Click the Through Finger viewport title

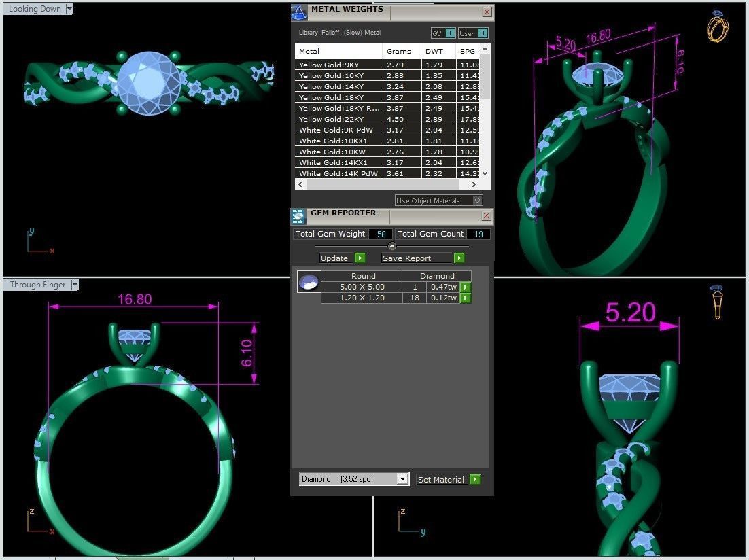pos(38,285)
